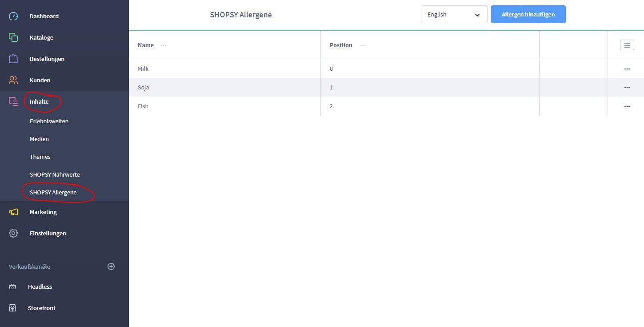Viewport: 644px width, 327px height.
Task: Open the grid column settings list icon
Action: tap(627, 45)
